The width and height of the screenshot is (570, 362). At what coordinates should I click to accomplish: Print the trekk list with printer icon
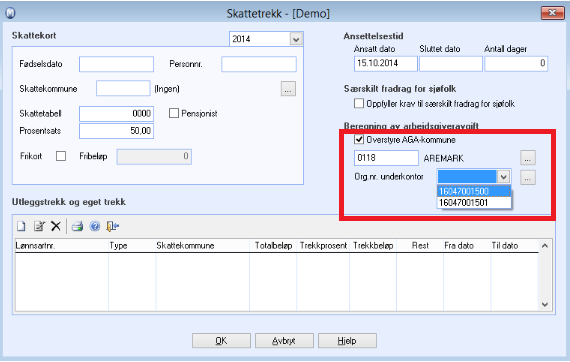coord(77,226)
